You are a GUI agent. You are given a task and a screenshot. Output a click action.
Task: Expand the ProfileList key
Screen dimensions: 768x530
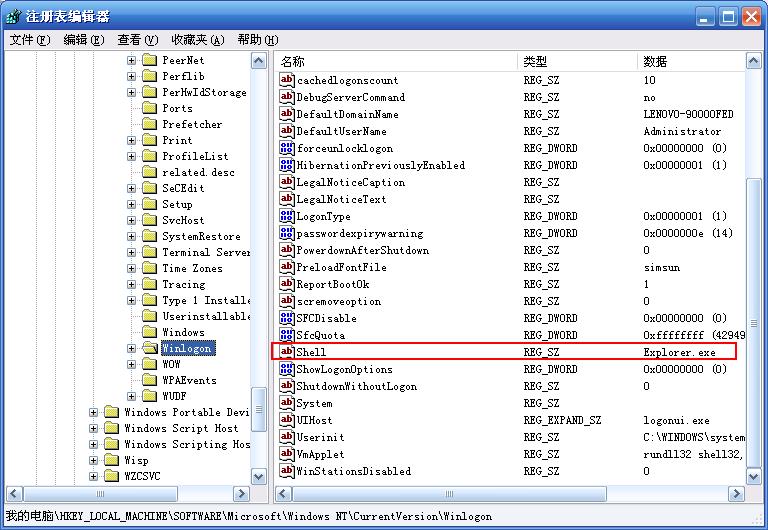point(131,156)
